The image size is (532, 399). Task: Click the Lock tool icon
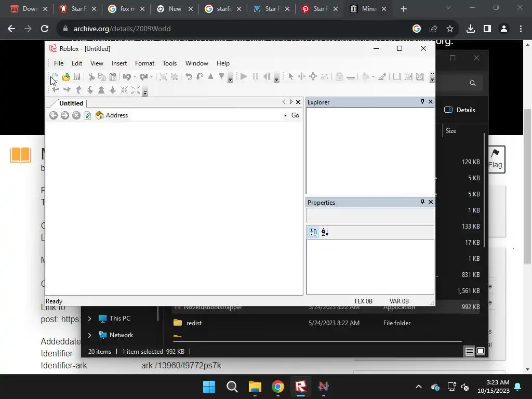pos(339,77)
